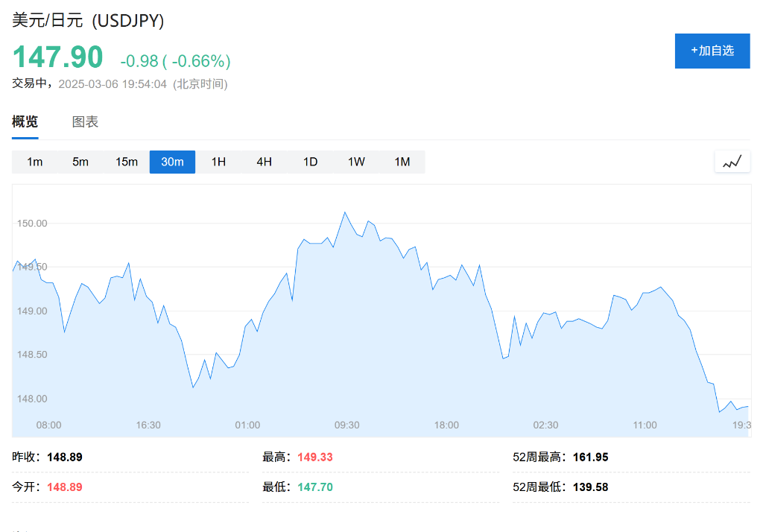Switch to the 1D daily view
763x532 pixels.
point(310,162)
